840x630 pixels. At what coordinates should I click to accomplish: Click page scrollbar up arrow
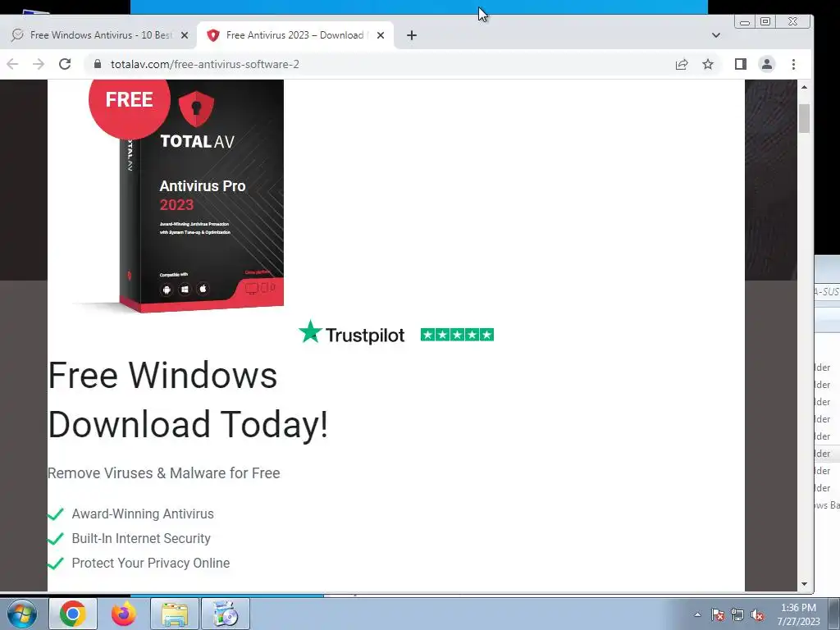tap(804, 87)
